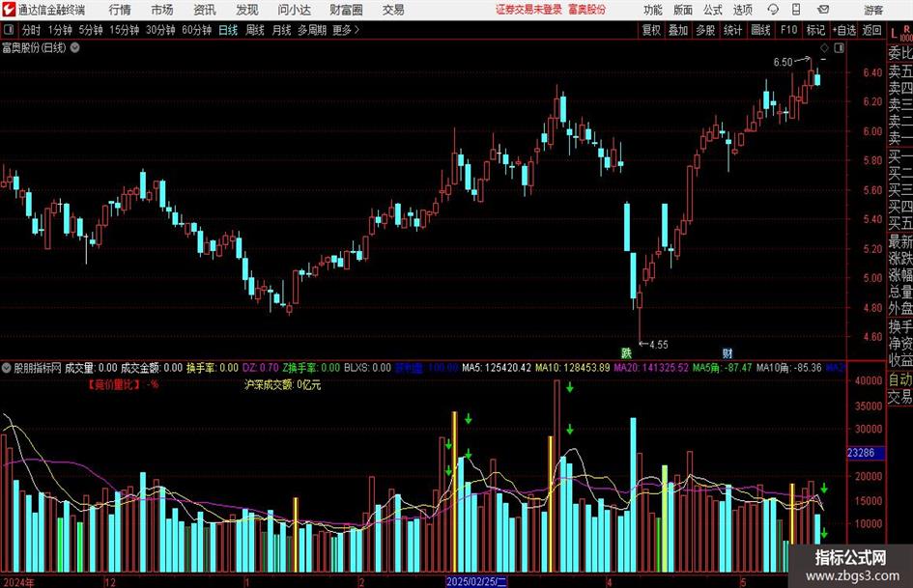This screenshot has width=913, height=588.
Task: Click the MA10: 128453.89 indicator value
Action: coord(572,367)
